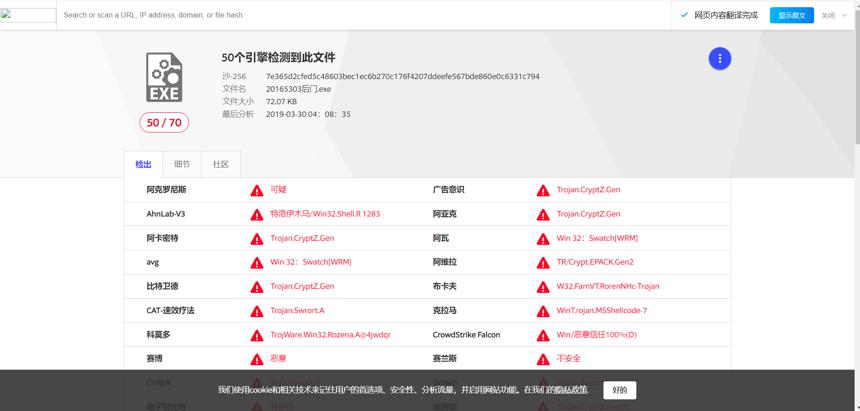Click the EXE file type icon
Image resolution: width=860 pixels, height=411 pixels.
click(164, 77)
